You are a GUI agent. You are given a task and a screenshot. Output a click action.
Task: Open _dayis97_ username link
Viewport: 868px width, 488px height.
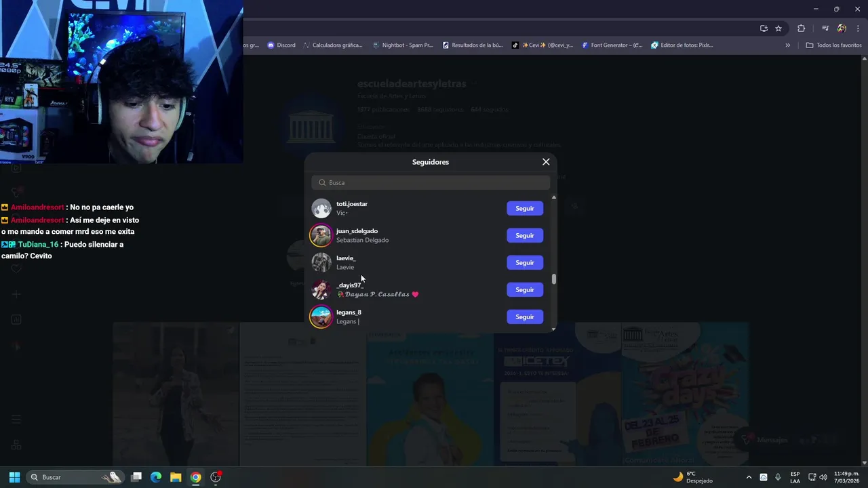tap(350, 285)
